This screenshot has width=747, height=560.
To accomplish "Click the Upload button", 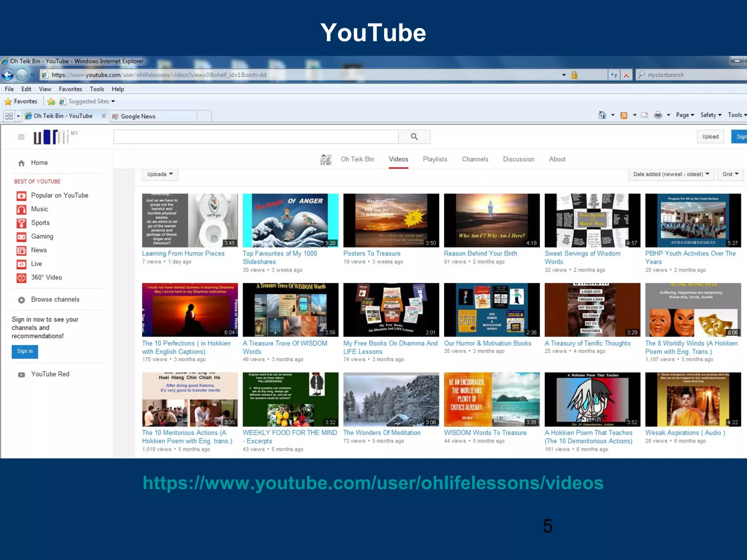I will [711, 137].
